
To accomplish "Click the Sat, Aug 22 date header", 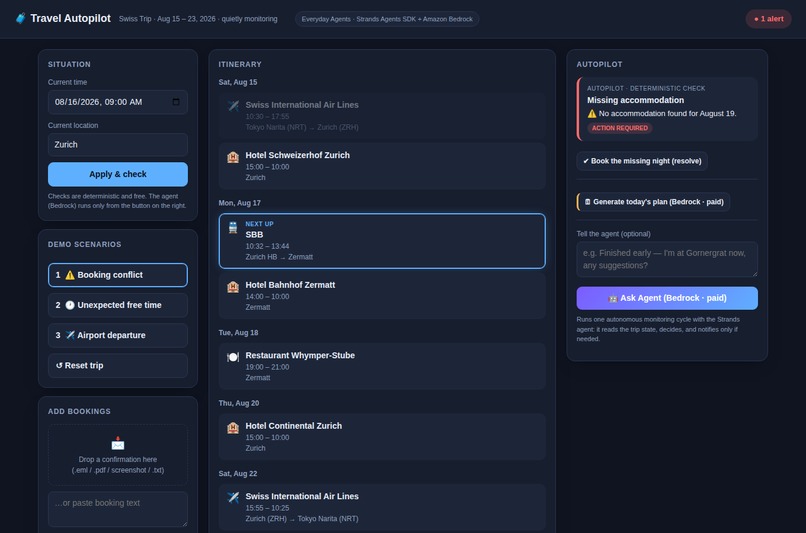I will [237, 473].
